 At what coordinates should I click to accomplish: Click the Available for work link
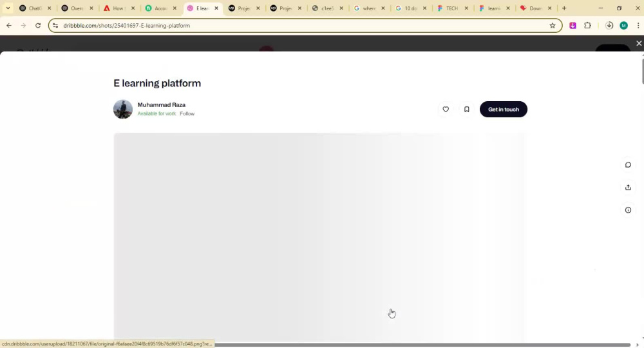(156, 114)
